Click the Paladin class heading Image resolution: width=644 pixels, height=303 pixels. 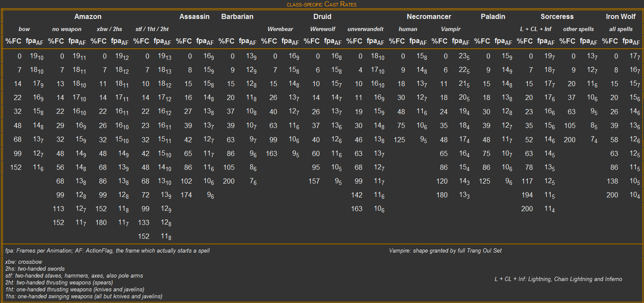coord(493,17)
